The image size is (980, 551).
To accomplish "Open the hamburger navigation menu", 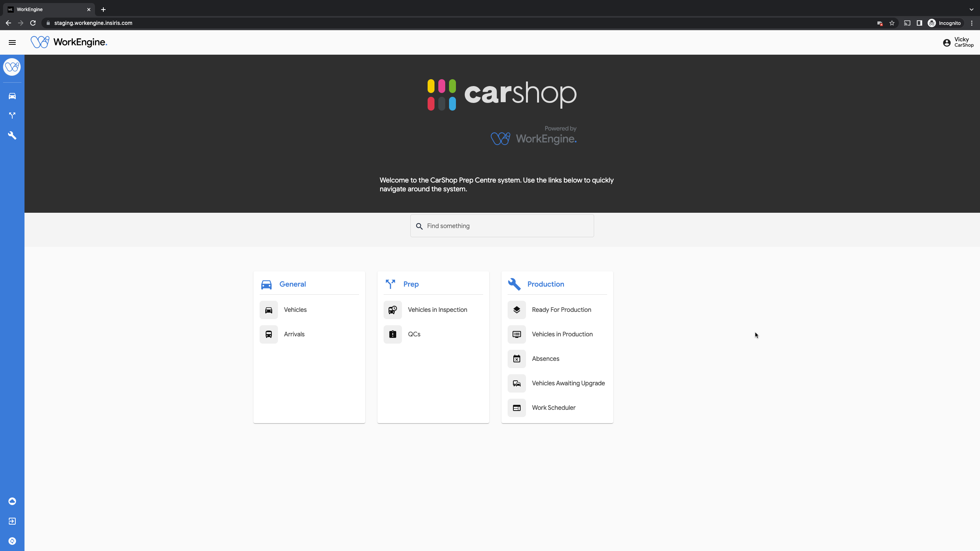I will [x=12, y=42].
